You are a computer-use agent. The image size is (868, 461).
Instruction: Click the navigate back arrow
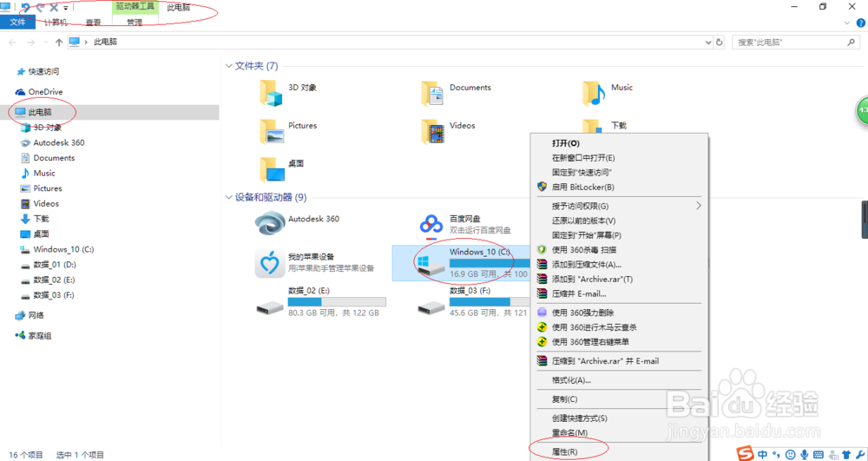12,42
